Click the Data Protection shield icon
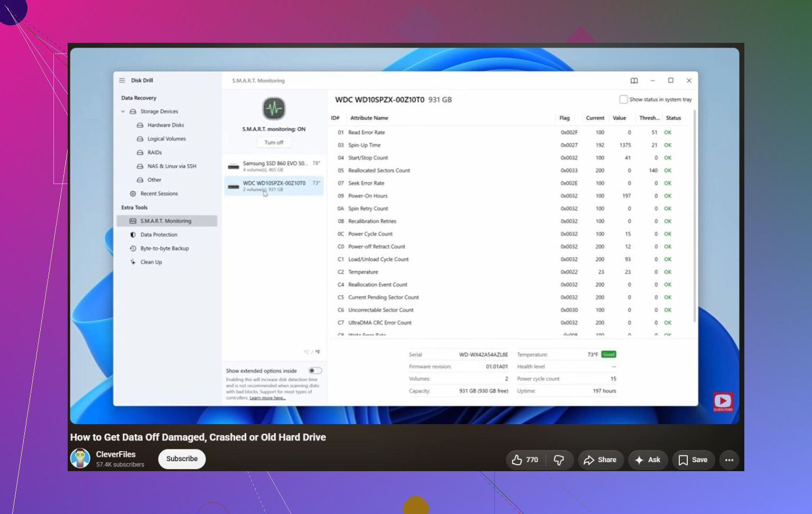812x514 pixels. click(133, 235)
